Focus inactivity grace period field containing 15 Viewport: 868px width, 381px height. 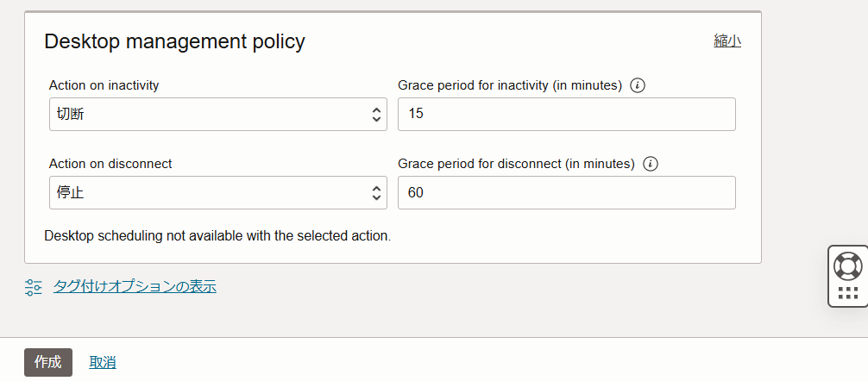click(x=566, y=115)
